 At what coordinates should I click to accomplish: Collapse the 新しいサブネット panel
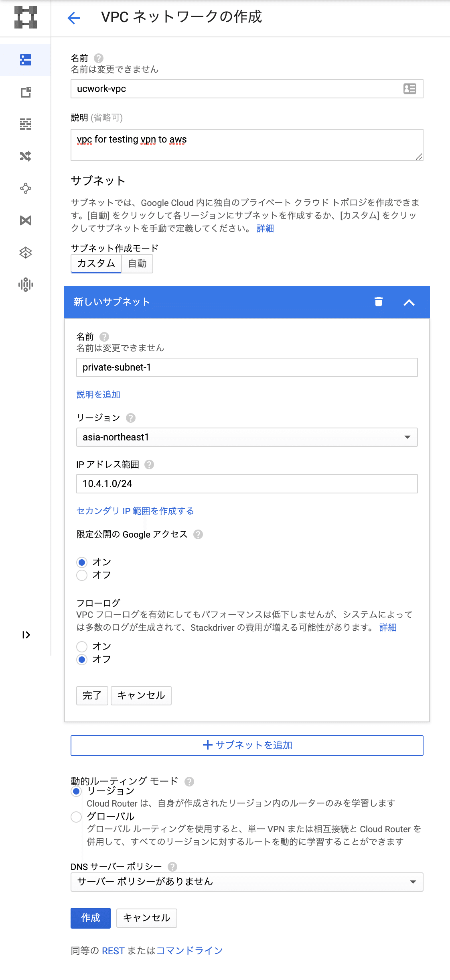pos(409,302)
